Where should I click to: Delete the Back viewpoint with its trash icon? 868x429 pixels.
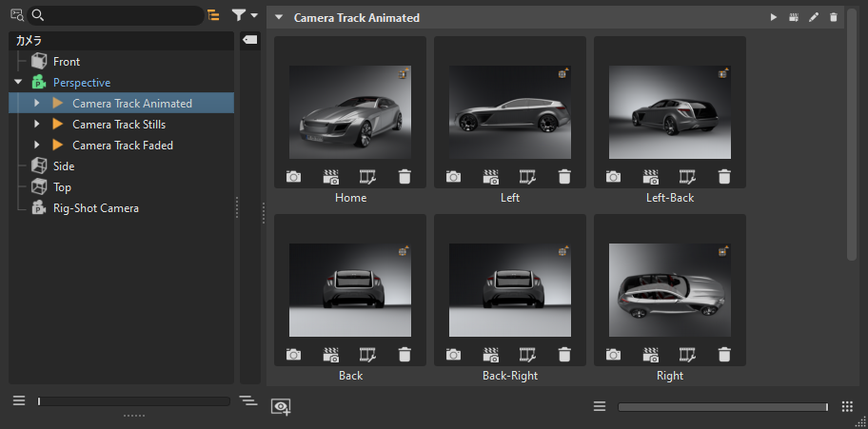coord(404,355)
